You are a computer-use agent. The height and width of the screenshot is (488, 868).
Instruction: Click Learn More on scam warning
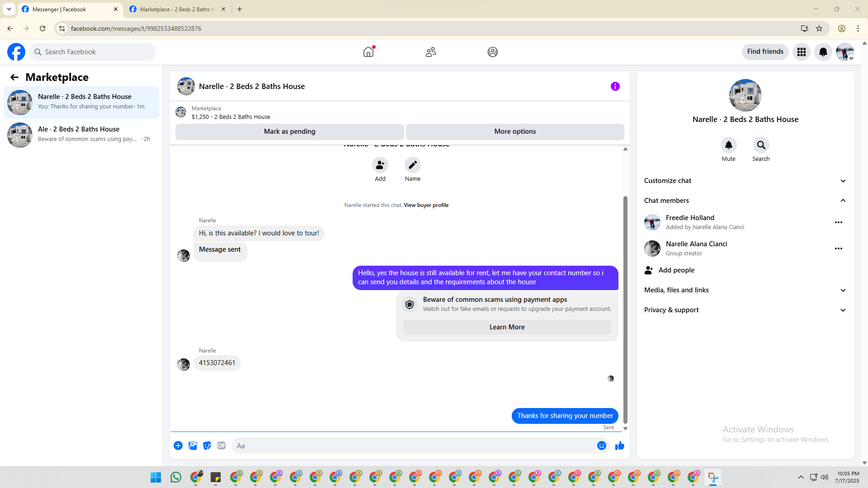click(x=507, y=327)
